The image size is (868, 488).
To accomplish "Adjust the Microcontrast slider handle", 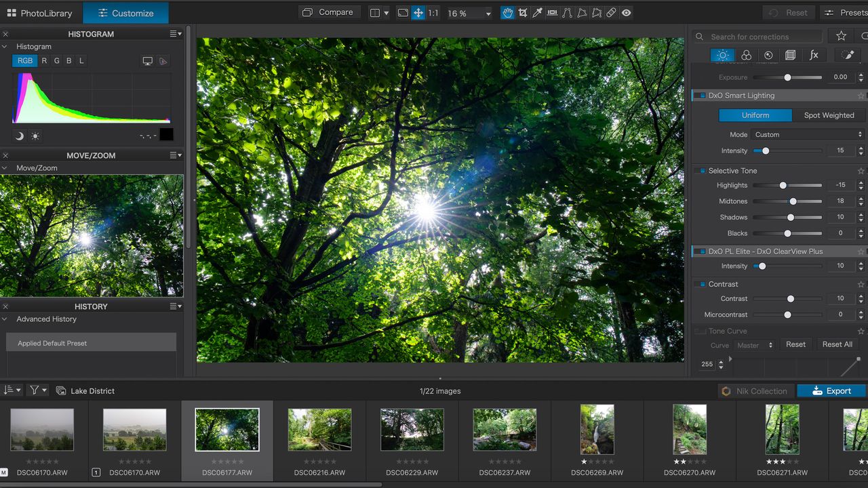I will (x=787, y=314).
